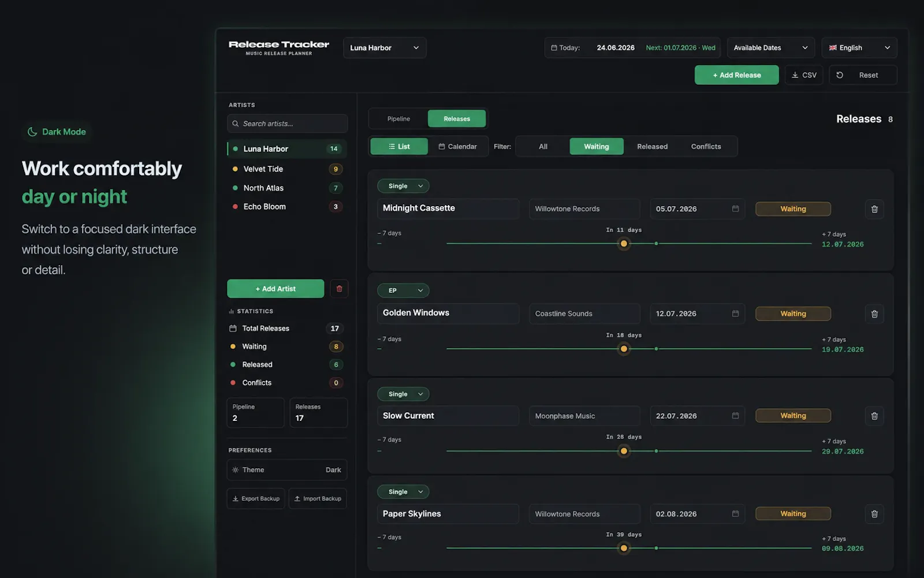Image resolution: width=924 pixels, height=578 pixels.
Task: Open Single type dropdown for Paper Skylines
Action: coord(403,492)
